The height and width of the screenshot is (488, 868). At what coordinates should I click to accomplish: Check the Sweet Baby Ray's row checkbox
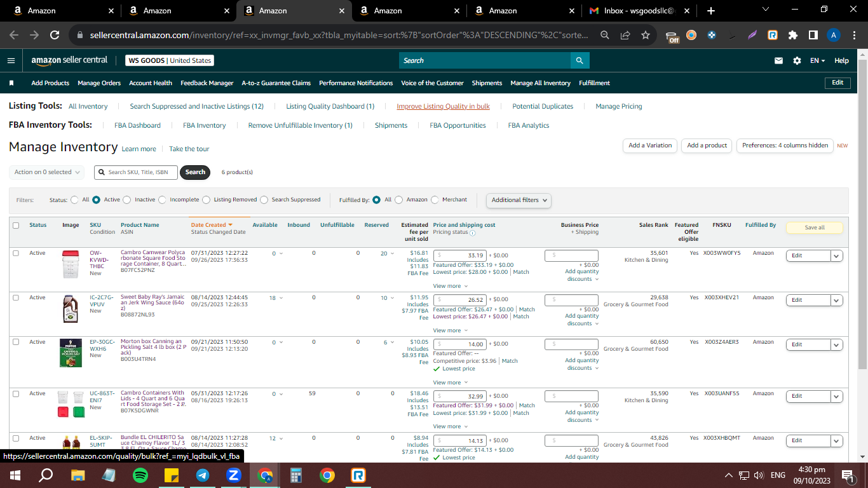[16, 297]
